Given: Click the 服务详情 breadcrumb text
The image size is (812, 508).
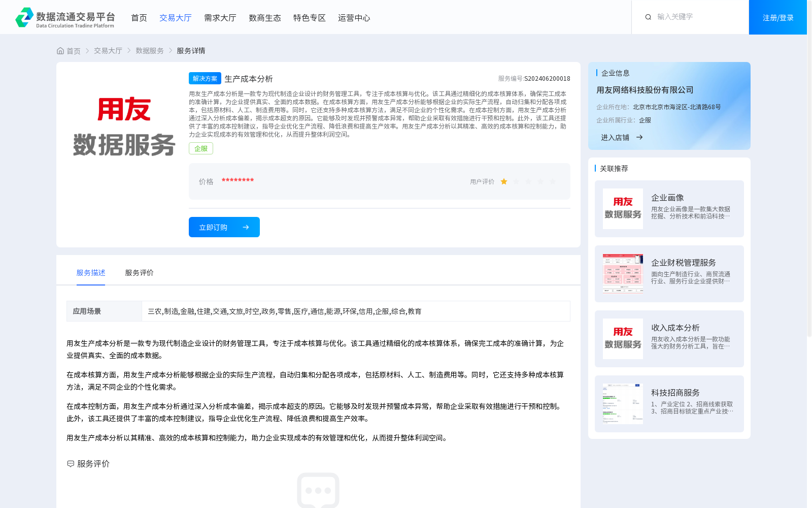Looking at the screenshot, I should click(191, 51).
